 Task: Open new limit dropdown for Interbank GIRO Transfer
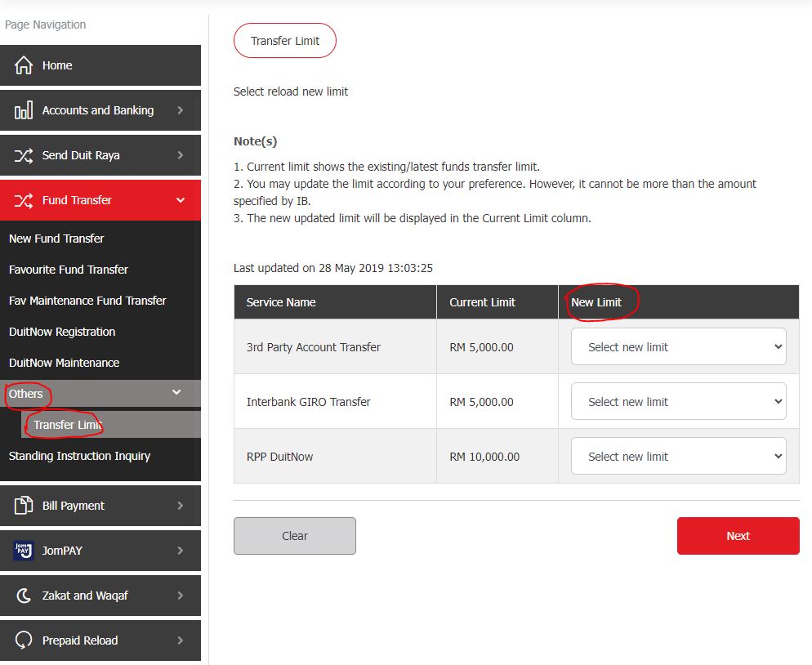[x=678, y=402]
